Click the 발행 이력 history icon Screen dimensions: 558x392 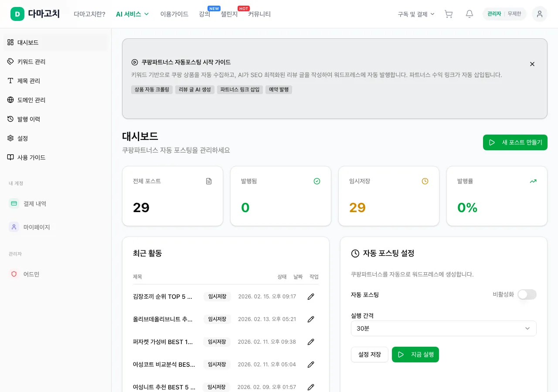coord(10,119)
